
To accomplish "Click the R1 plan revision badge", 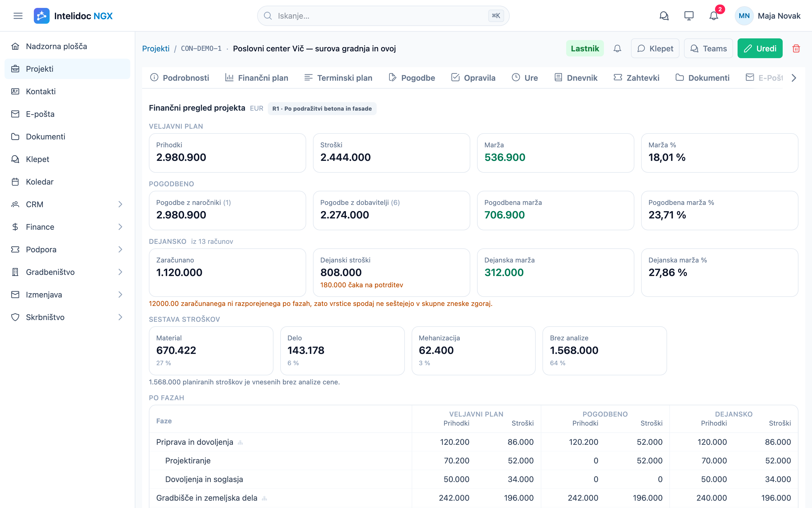I will coord(322,109).
